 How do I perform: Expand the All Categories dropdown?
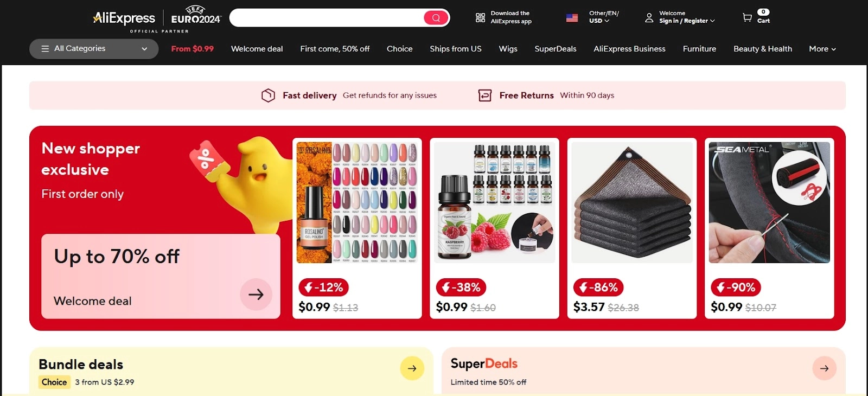(94, 49)
